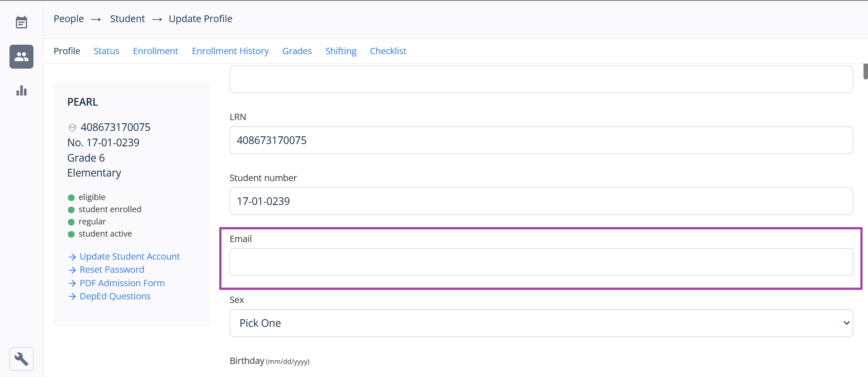Switch to the Status tab
868x377 pixels.
(106, 51)
